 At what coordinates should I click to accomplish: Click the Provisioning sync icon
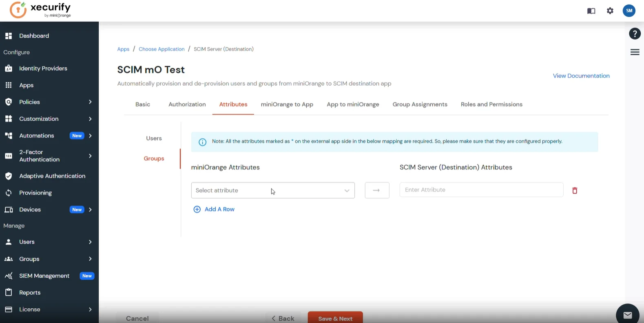(9, 193)
